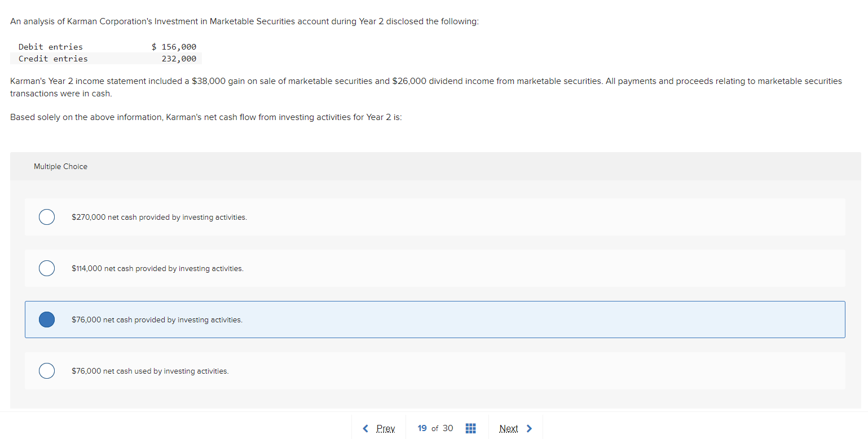Click the '$270,000 net cash provided by investing activities' text
Screen dimensions: 868x439
(160, 217)
